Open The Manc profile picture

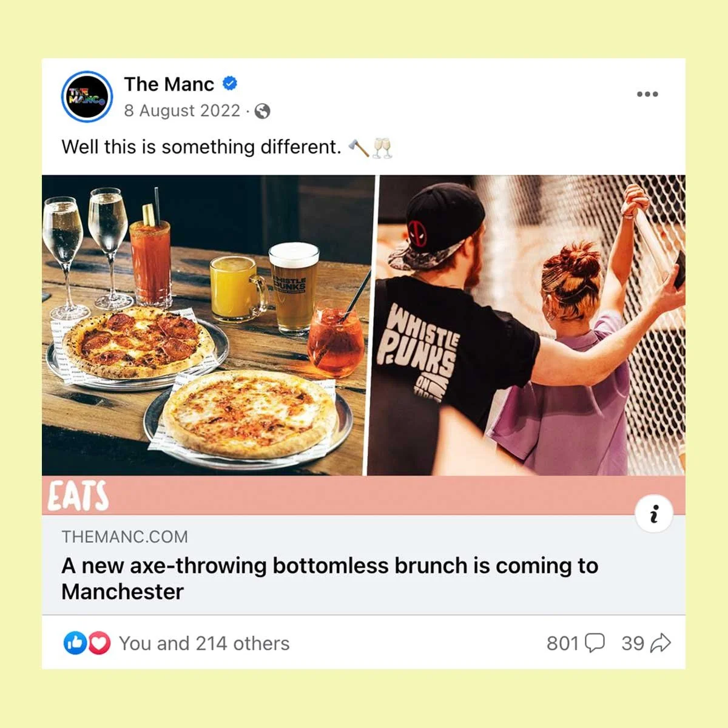(87, 97)
